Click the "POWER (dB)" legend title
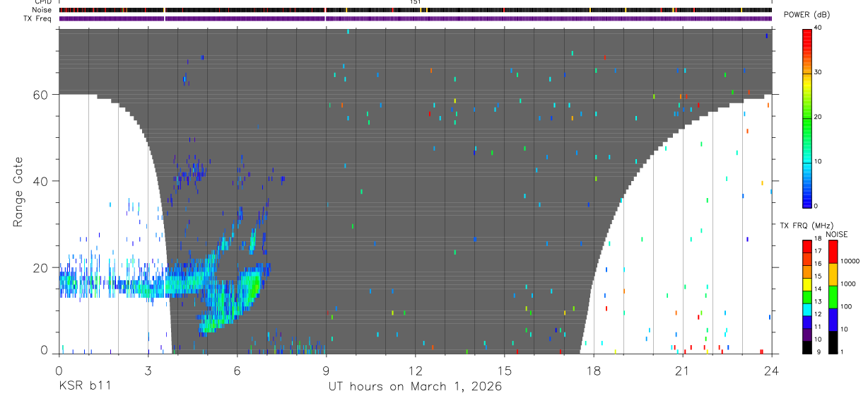 click(807, 15)
